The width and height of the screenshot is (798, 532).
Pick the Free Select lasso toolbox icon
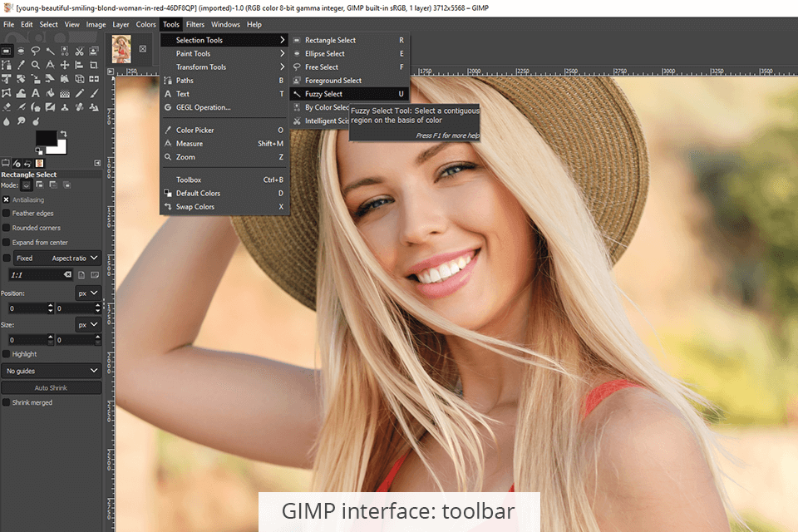(x=35, y=51)
